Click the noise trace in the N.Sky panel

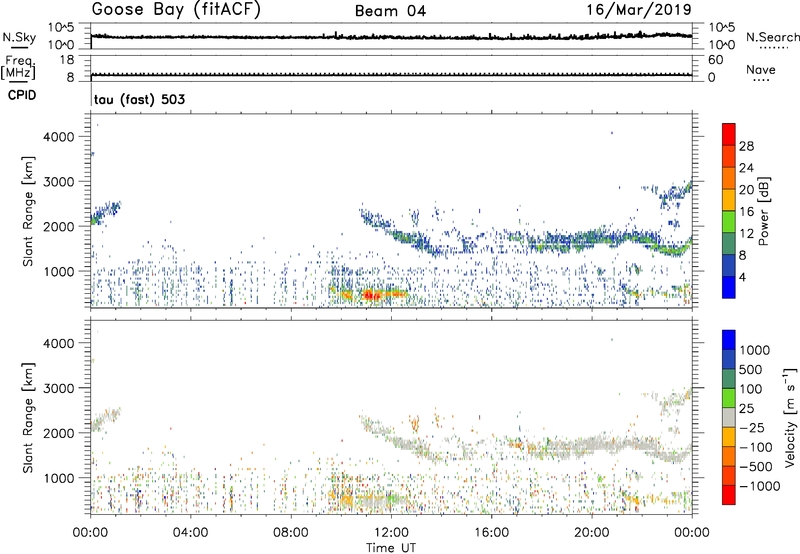391,36
